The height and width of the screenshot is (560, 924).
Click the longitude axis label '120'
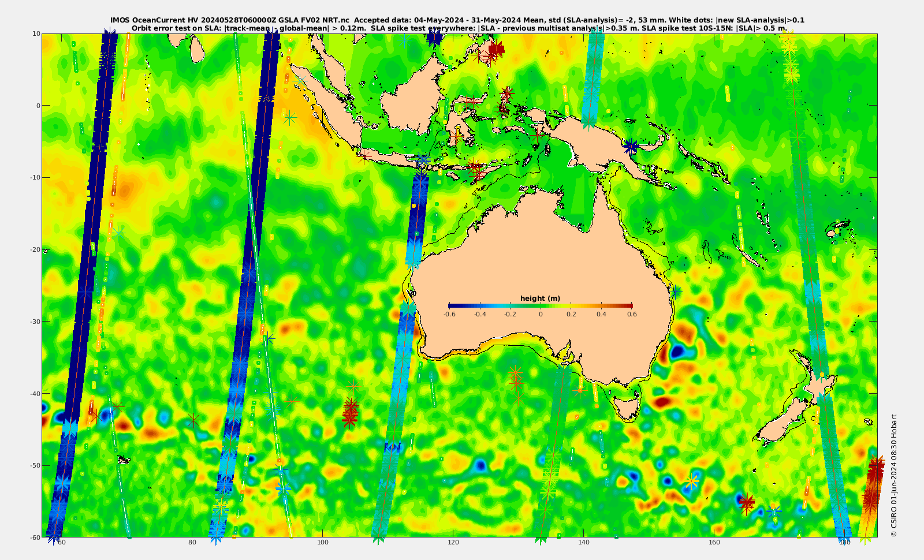point(453,542)
